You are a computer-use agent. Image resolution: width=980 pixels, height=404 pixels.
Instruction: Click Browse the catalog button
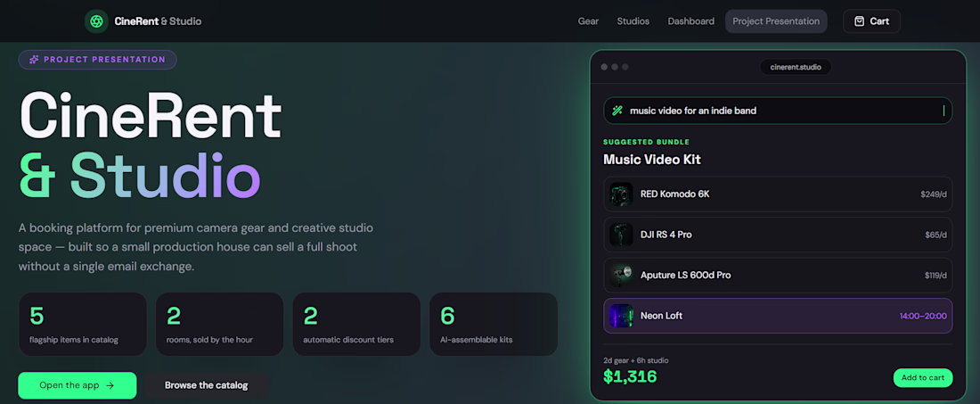tap(207, 385)
